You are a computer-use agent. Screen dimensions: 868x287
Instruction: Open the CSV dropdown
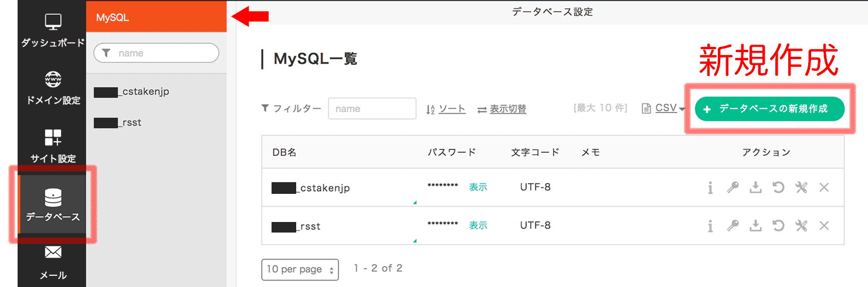[670, 108]
